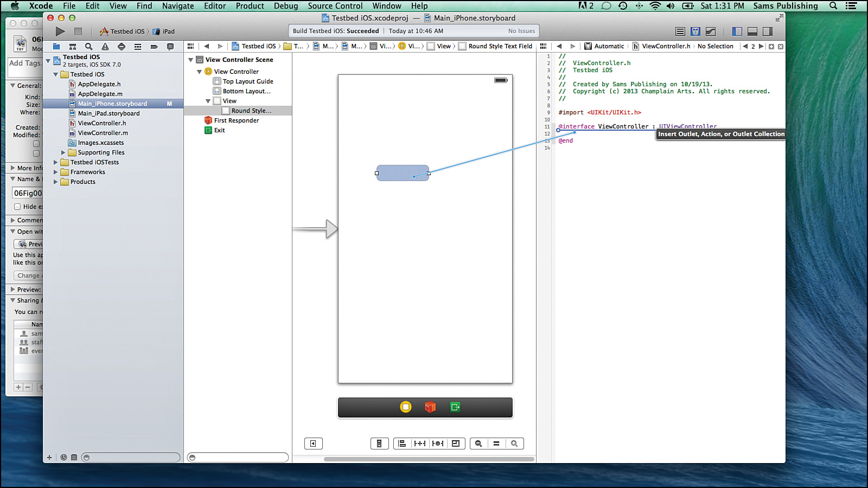868x488 pixels.
Task: Click the document outline filter field
Action: coord(238,458)
